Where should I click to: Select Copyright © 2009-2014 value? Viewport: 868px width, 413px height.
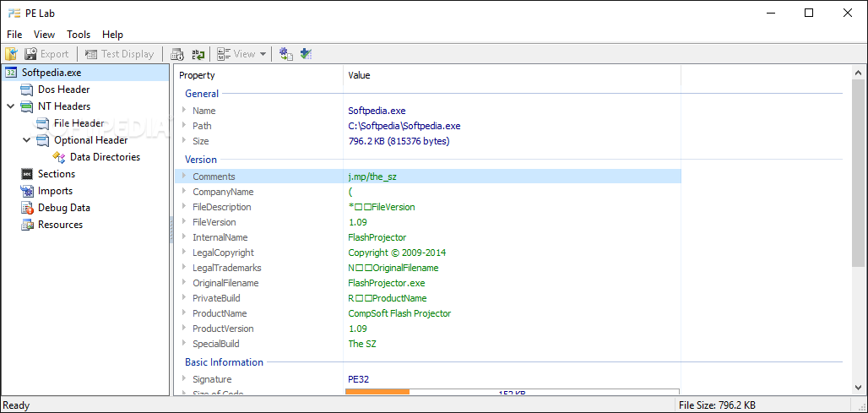click(x=397, y=253)
